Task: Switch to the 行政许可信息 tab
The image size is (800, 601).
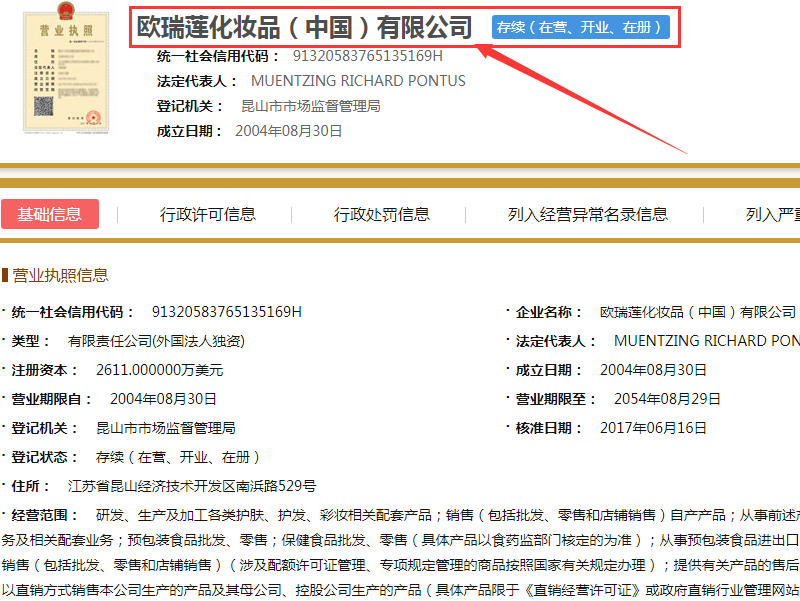Action: (x=208, y=214)
